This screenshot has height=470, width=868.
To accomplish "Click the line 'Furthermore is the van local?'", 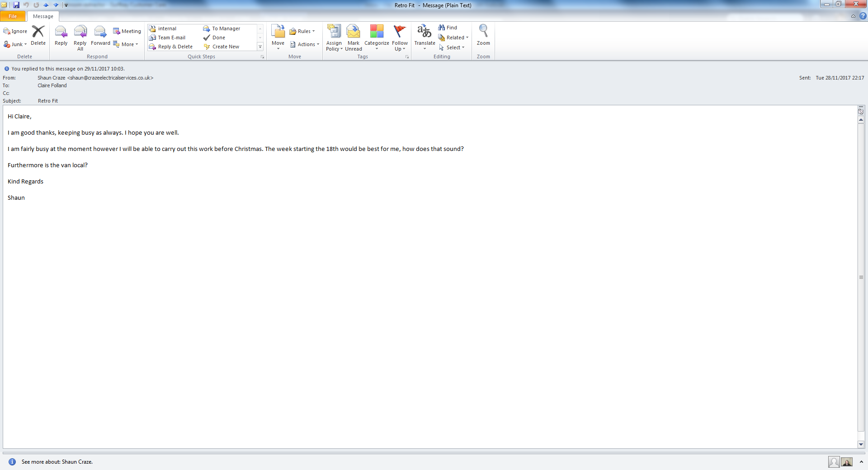I will pyautogui.click(x=47, y=165).
